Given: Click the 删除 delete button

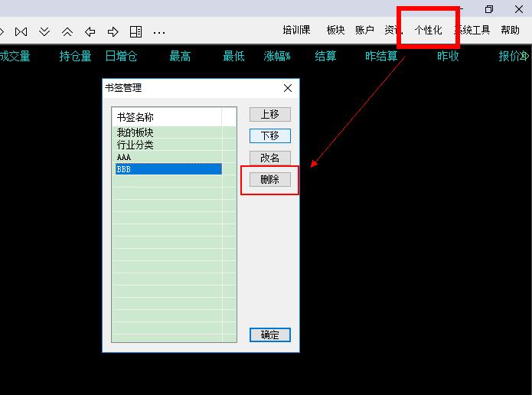Looking at the screenshot, I should pyautogui.click(x=269, y=180).
